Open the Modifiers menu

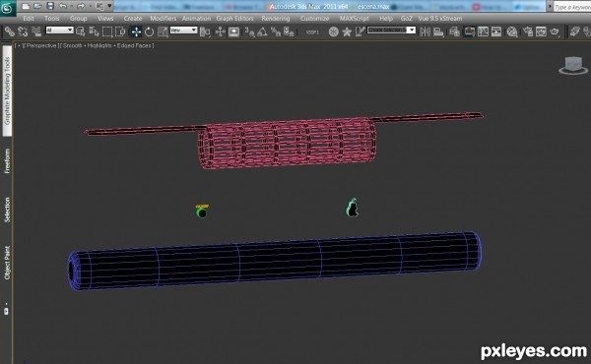pyautogui.click(x=163, y=19)
